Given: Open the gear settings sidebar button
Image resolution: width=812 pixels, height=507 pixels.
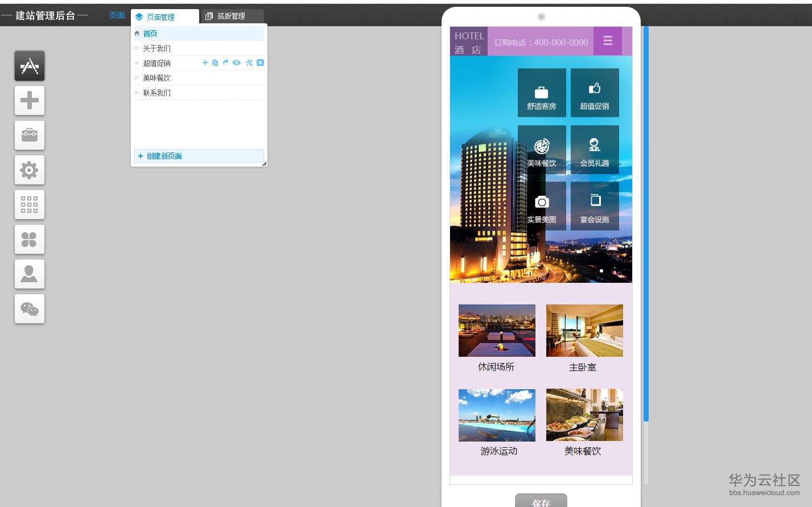Looking at the screenshot, I should click(30, 170).
